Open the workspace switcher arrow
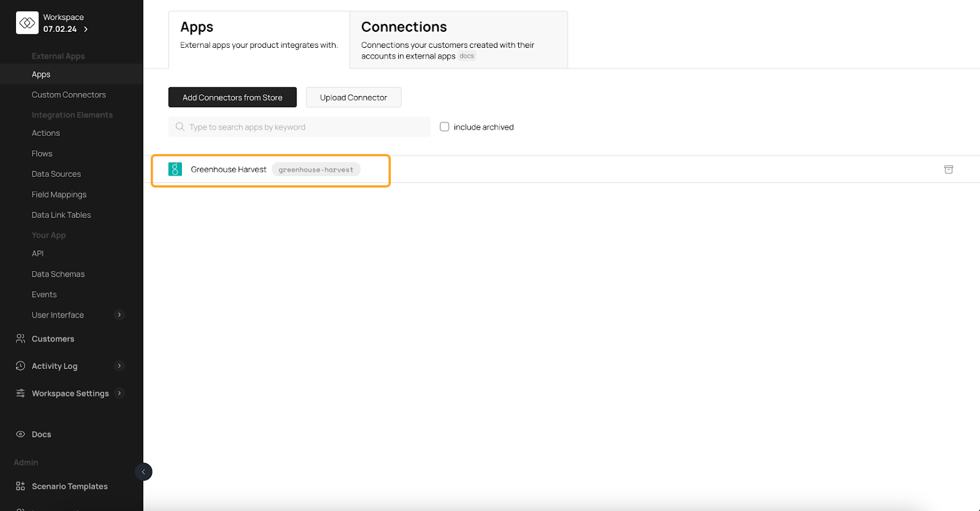The height and width of the screenshot is (511, 980). tap(86, 29)
